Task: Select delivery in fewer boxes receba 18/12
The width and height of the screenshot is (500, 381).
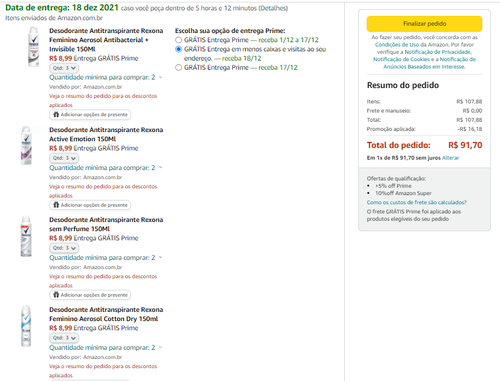Action: click(179, 49)
